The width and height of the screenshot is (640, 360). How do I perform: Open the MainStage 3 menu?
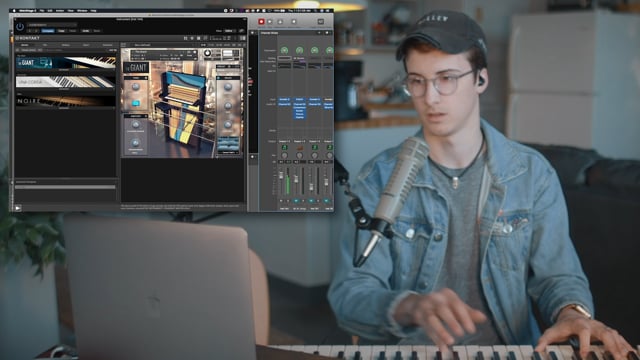[28, 11]
